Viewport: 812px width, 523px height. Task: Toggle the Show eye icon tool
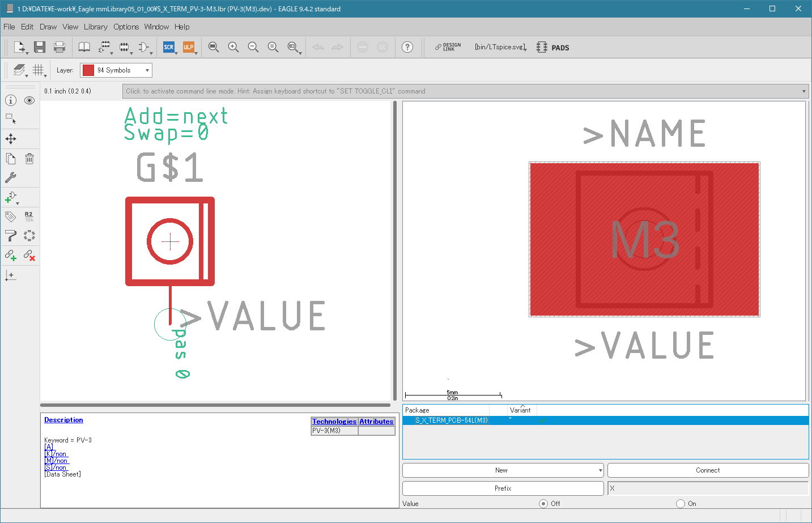pyautogui.click(x=29, y=100)
